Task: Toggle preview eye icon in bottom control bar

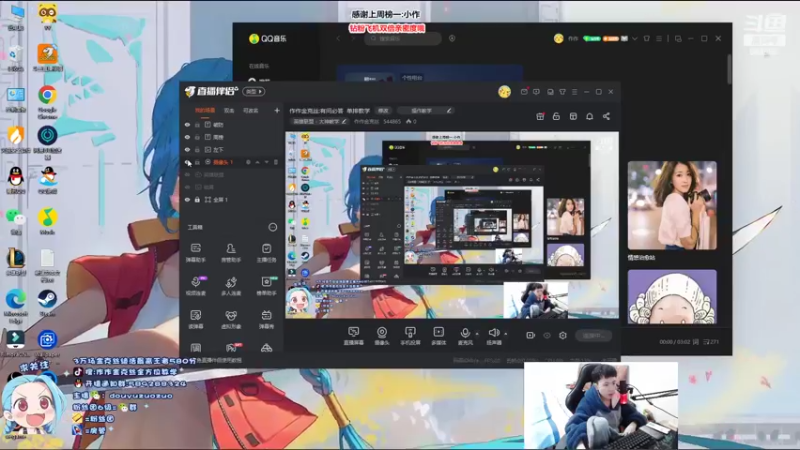Action: pyautogui.click(x=546, y=335)
